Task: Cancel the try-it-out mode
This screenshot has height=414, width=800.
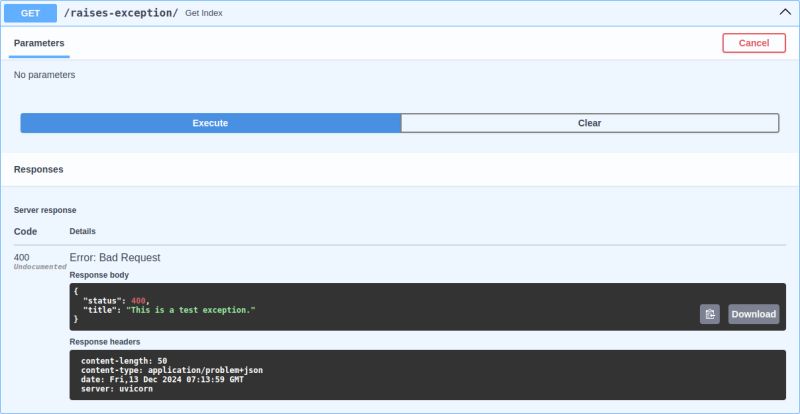Action: coord(754,43)
